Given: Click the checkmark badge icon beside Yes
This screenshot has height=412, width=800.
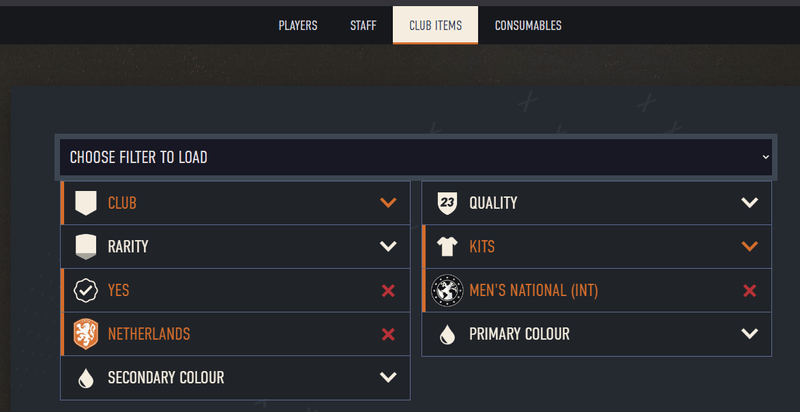Looking at the screenshot, I should [x=86, y=290].
